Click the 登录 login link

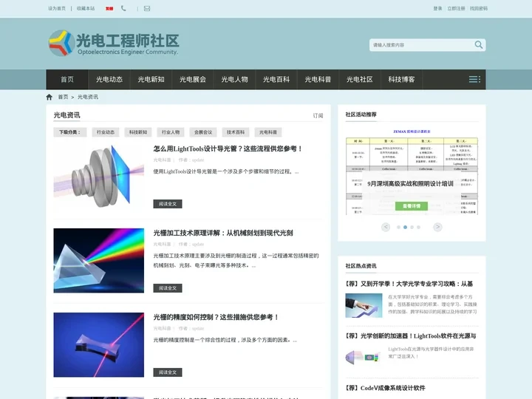(x=437, y=8)
